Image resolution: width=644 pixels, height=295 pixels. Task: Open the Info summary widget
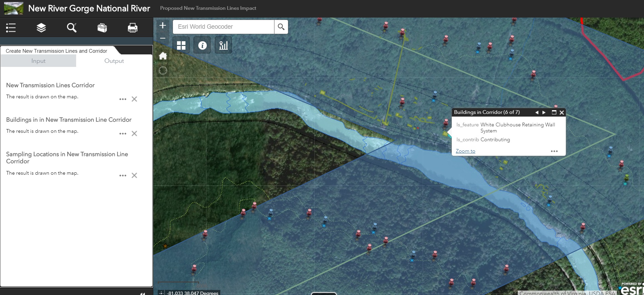(202, 45)
